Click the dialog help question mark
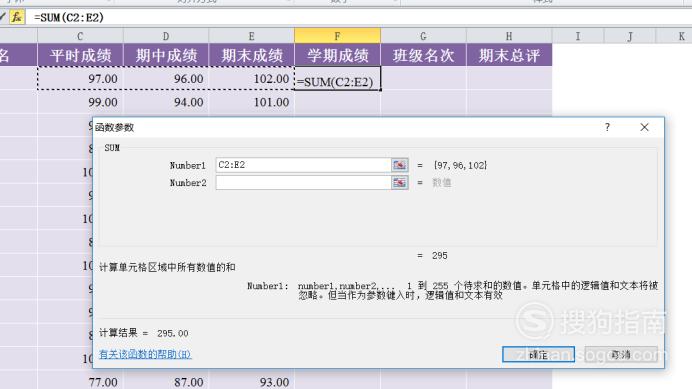The height and width of the screenshot is (389, 692). pyautogui.click(x=607, y=127)
